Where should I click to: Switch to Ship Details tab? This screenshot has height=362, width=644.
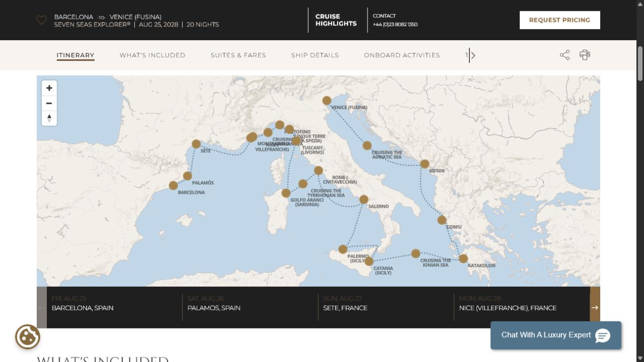point(315,55)
